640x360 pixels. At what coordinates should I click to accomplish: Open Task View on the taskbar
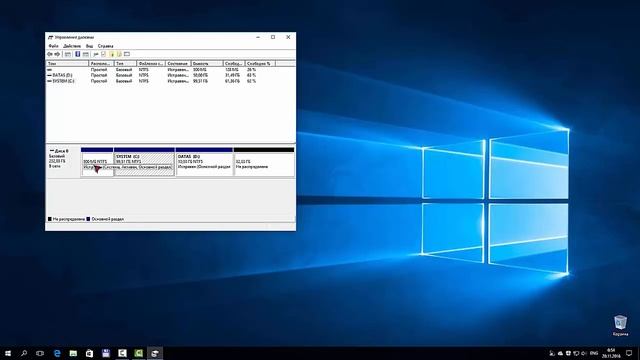pos(40,353)
